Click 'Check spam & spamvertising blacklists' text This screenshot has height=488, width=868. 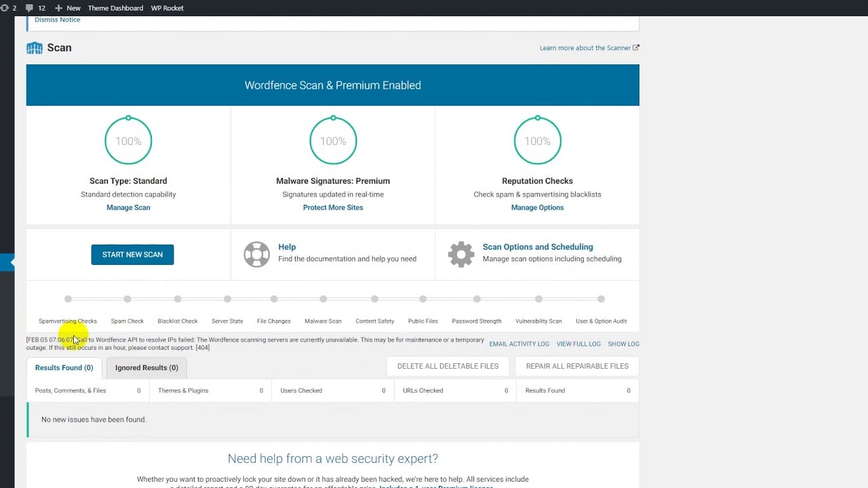(538, 195)
